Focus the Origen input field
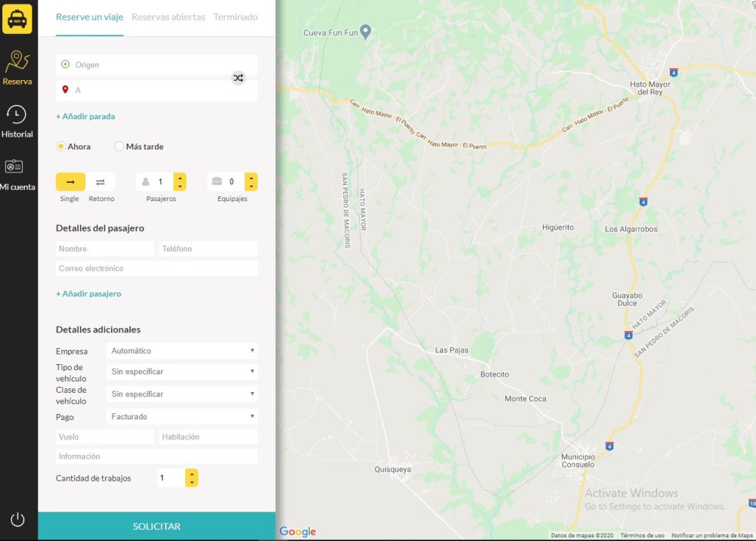The height and width of the screenshot is (541, 756). [156, 64]
